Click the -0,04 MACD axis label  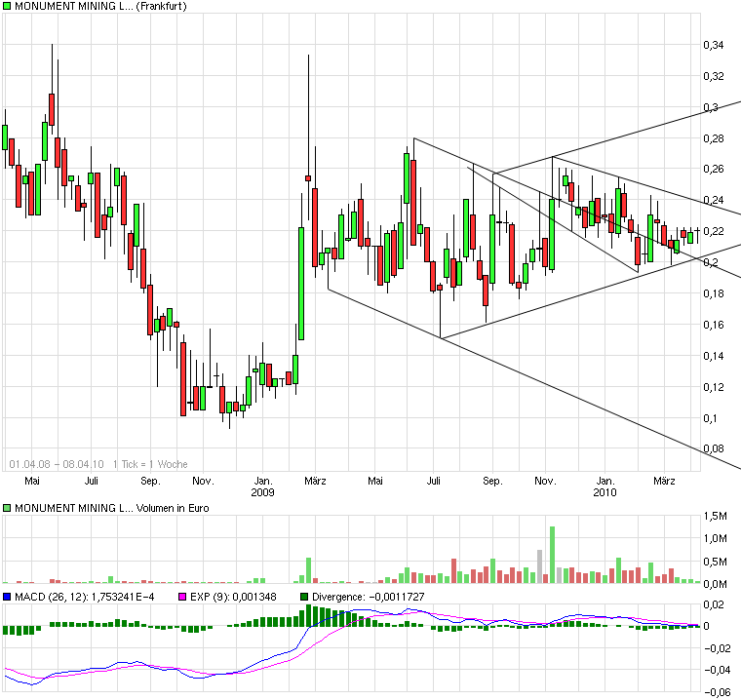click(718, 670)
